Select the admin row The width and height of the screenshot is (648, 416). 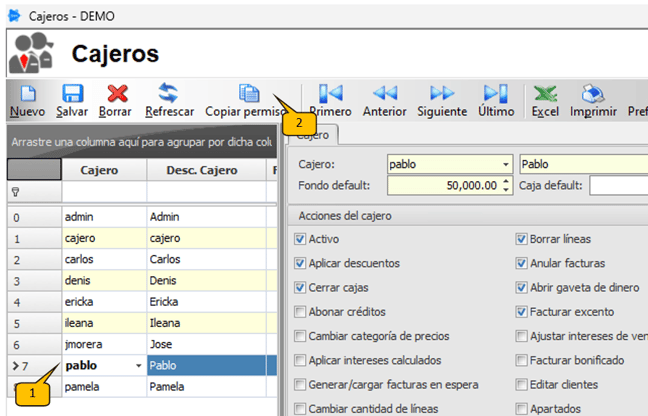(142, 217)
